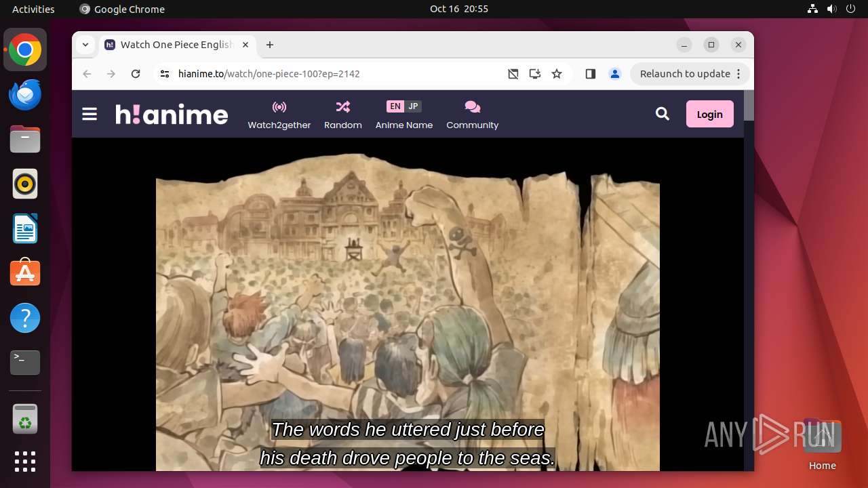Open the hianime hamburger menu
The height and width of the screenshot is (488, 868).
(90, 114)
